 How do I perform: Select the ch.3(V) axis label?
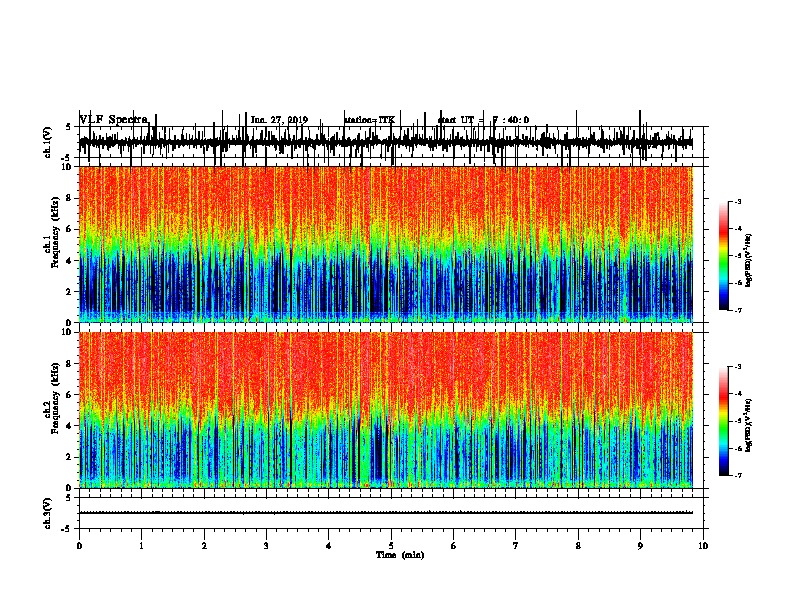tap(47, 513)
